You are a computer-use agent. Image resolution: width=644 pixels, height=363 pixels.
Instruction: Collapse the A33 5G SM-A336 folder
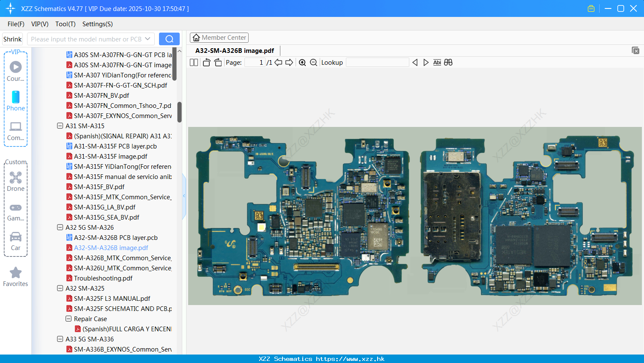pyautogui.click(x=60, y=339)
